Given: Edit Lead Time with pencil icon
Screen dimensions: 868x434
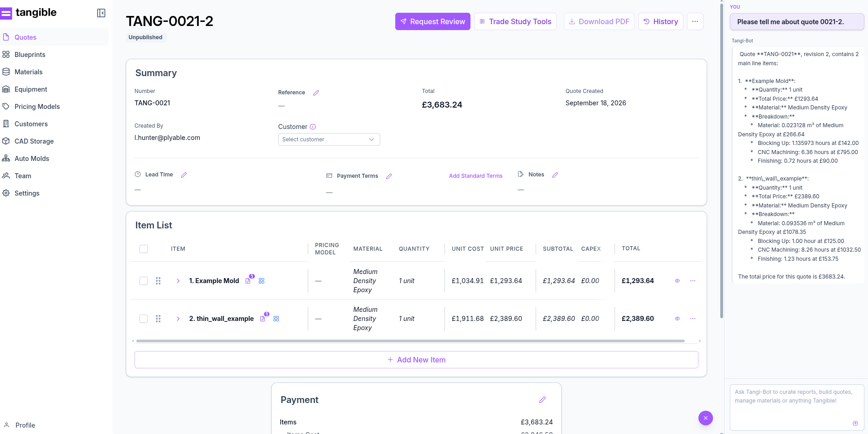Looking at the screenshot, I should 184,175.
